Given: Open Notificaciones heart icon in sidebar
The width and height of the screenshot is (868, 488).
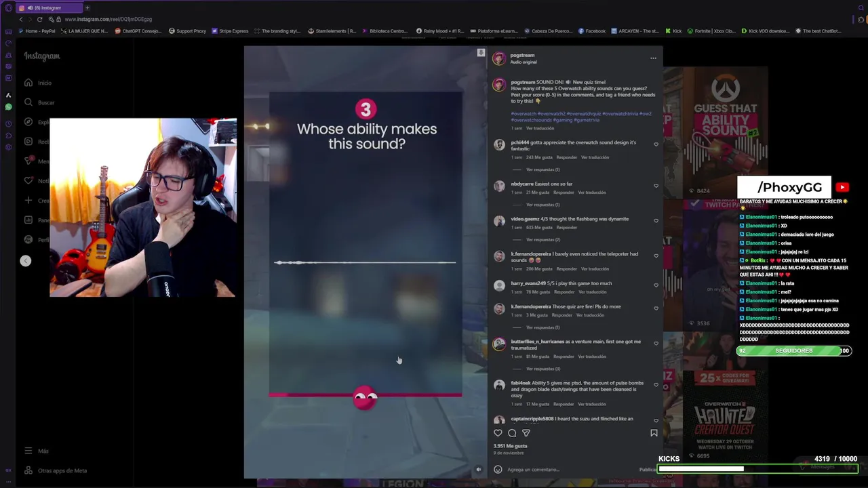Looking at the screenshot, I should pos(28,180).
